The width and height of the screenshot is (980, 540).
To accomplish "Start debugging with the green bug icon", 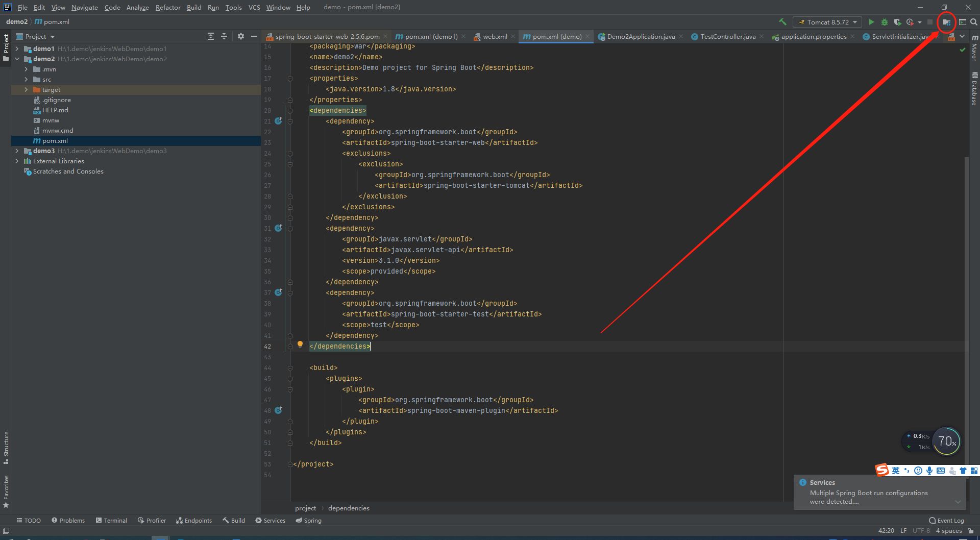I will point(885,22).
